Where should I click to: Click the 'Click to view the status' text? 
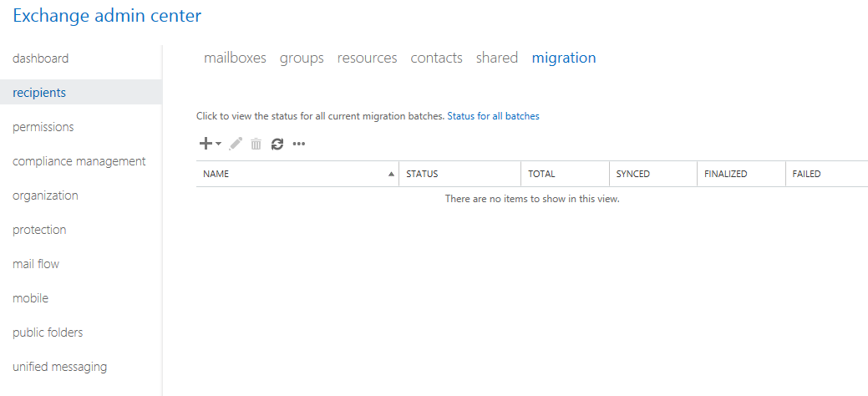(x=321, y=116)
